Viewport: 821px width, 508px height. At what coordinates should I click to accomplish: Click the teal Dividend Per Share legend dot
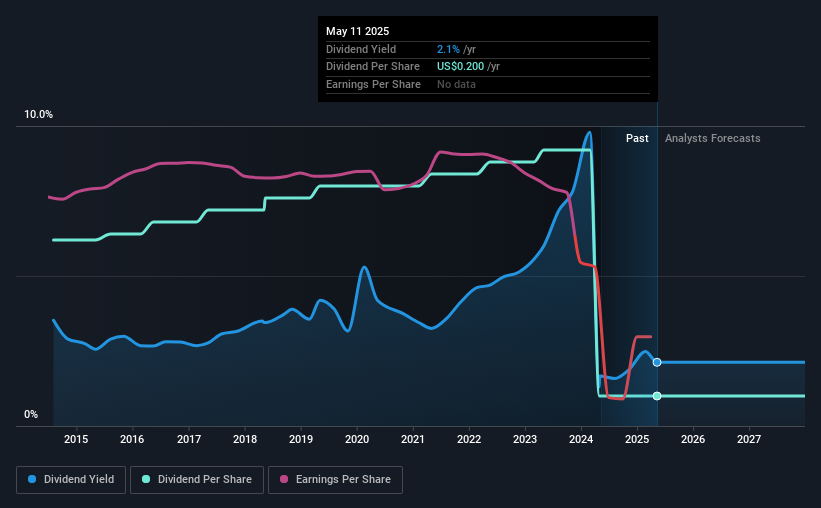[146, 479]
